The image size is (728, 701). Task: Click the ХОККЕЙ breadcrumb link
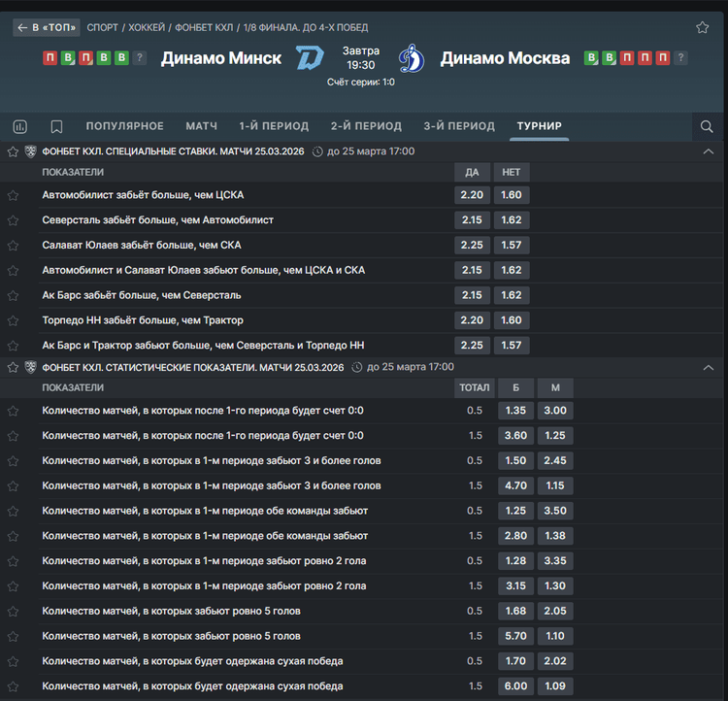click(x=147, y=27)
